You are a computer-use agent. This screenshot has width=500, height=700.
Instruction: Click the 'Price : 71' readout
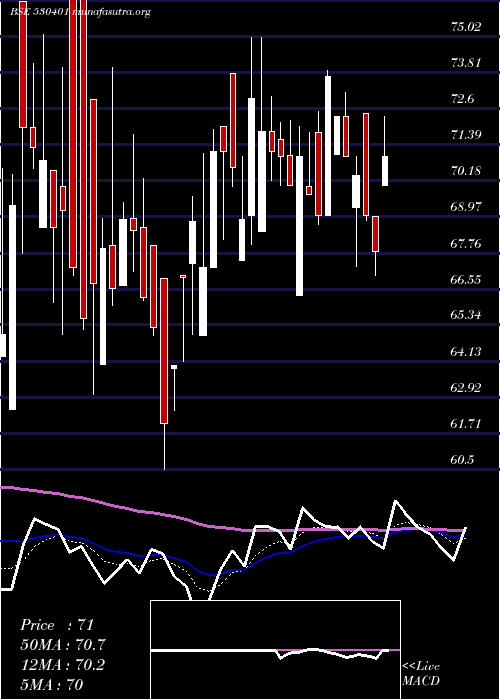click(x=57, y=625)
